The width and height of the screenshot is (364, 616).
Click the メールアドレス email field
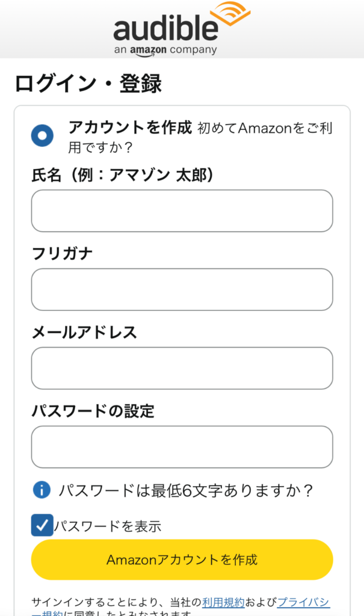coord(181,368)
